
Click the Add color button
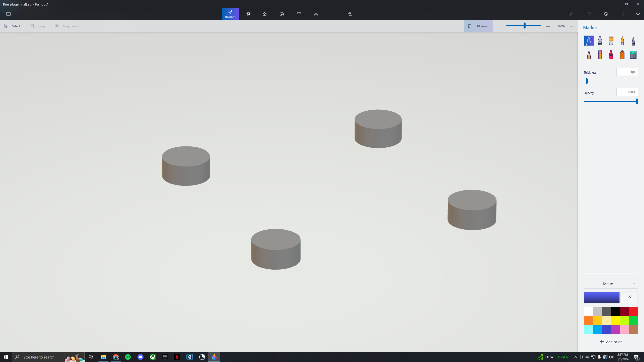610,342
